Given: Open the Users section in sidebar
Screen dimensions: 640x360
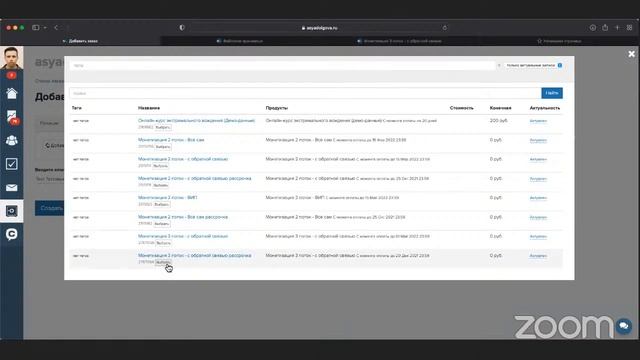Looking at the screenshot, I should click(x=11, y=140).
